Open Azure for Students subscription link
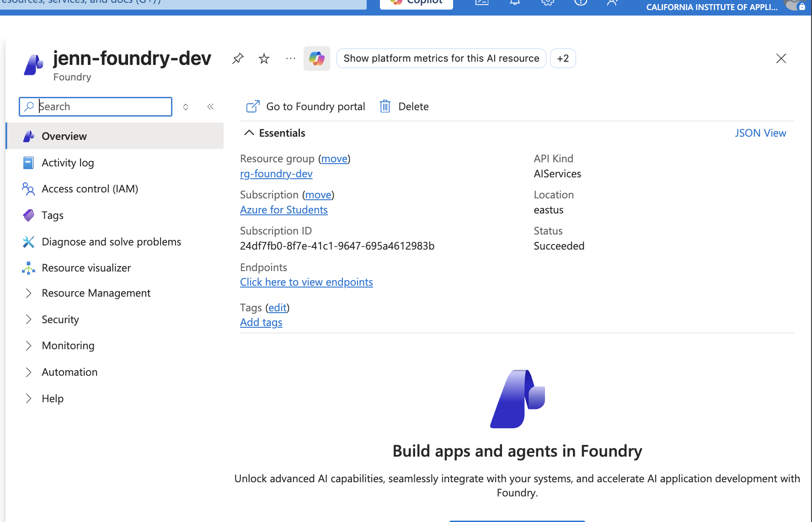812x522 pixels. coord(284,210)
